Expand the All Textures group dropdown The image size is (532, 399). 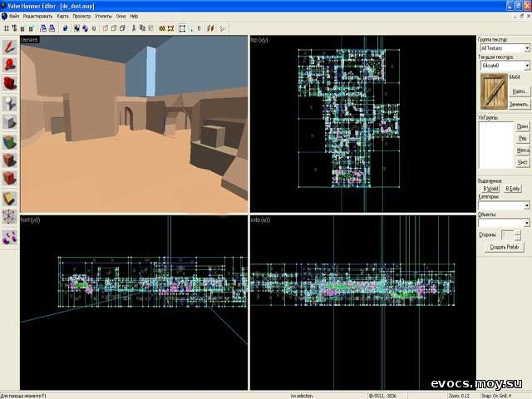coord(526,47)
